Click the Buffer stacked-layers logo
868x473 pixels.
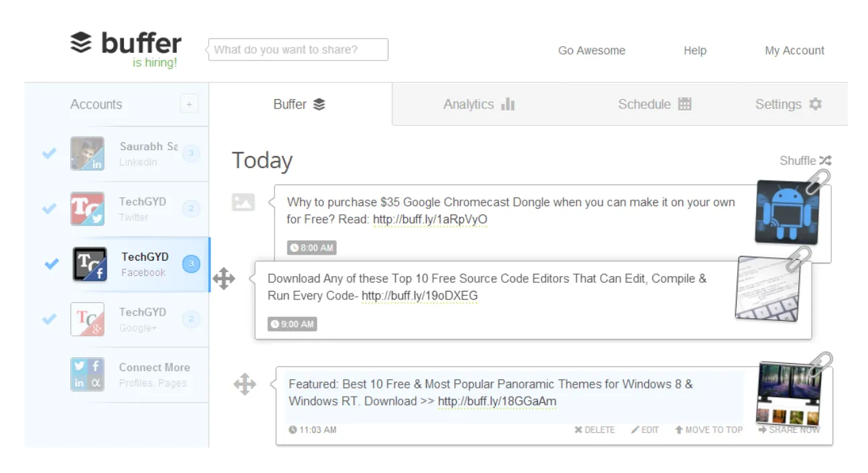[x=80, y=43]
